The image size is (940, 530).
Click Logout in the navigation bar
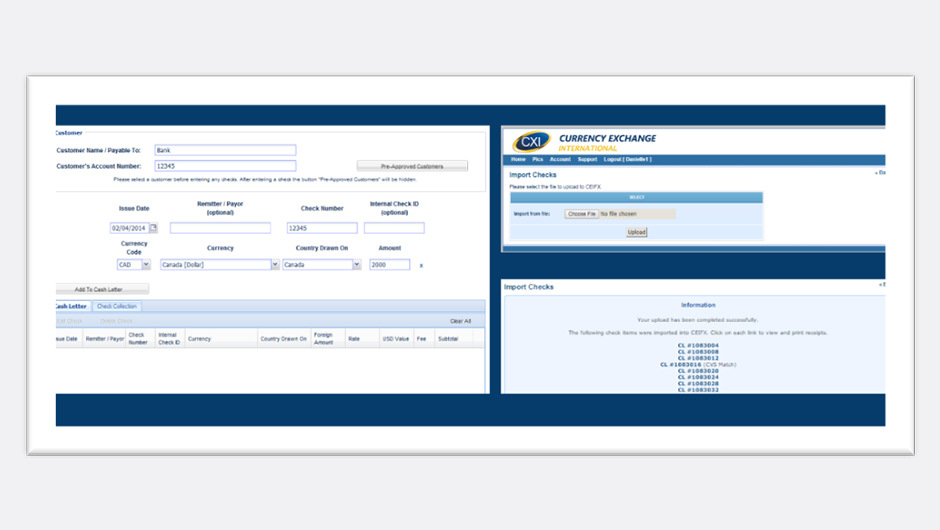pyautogui.click(x=627, y=159)
